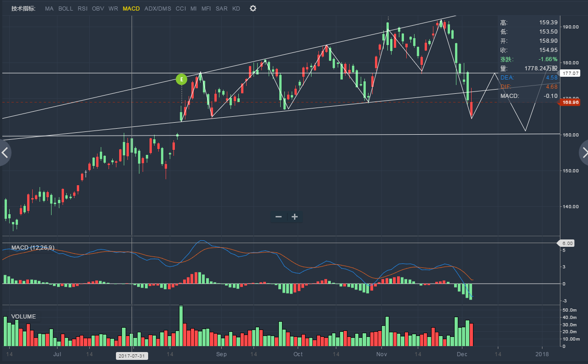
Task: Select the OBV indicator
Action: tap(98, 9)
